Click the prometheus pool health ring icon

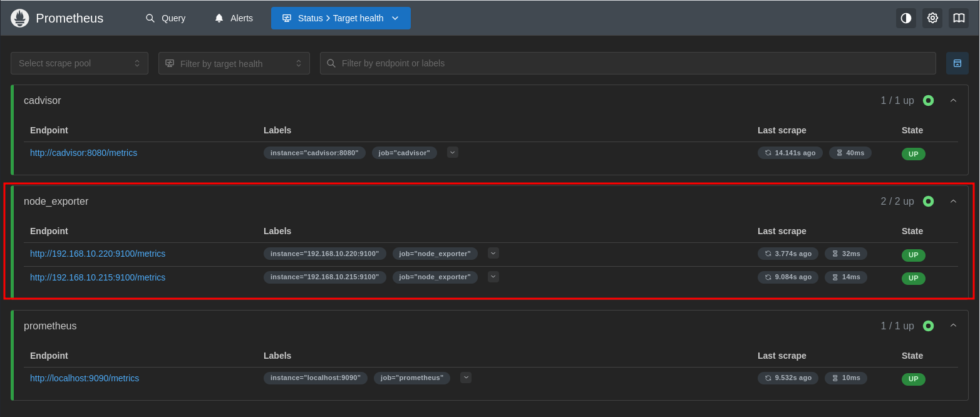point(928,326)
